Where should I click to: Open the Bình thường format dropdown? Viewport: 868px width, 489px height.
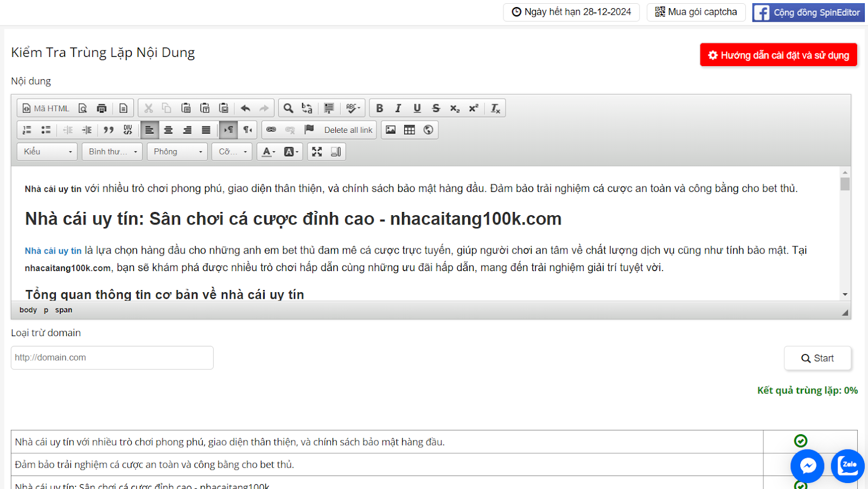pyautogui.click(x=112, y=152)
